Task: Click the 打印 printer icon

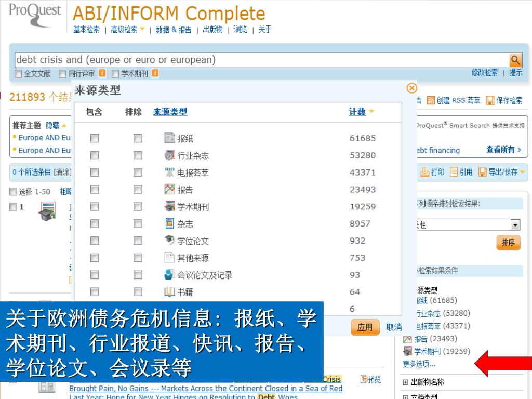Action: [425, 172]
